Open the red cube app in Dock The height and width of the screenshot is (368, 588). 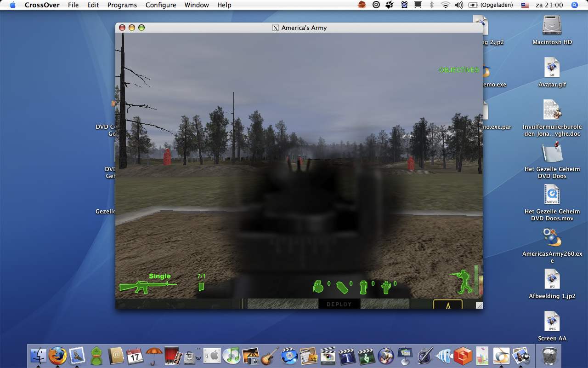click(x=463, y=356)
